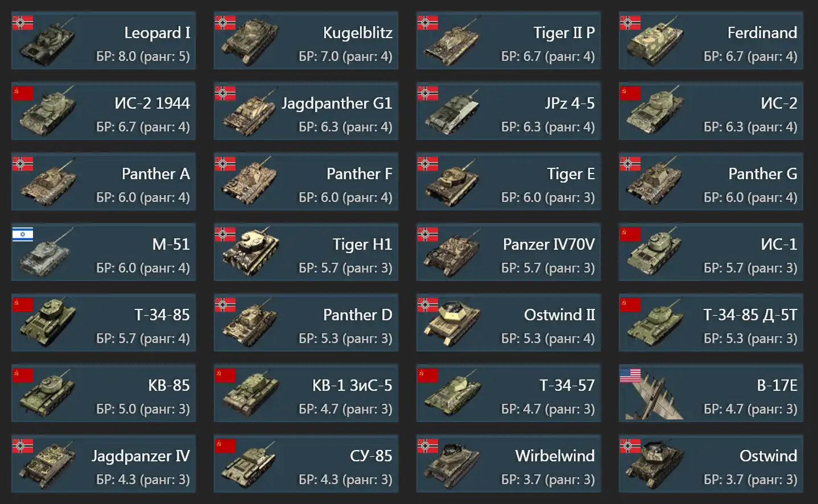Click the Panther G name text
Image resolution: width=818 pixels, height=504 pixels.
762,173
